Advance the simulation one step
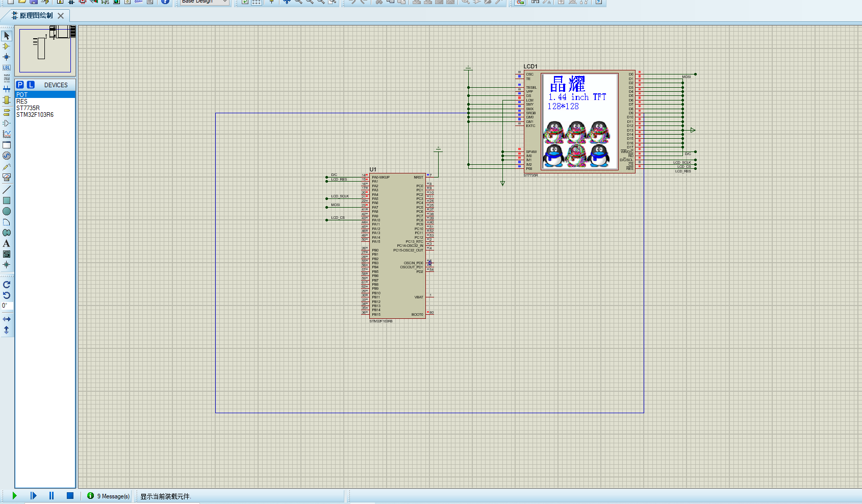Screen dimensions: 862x504 pos(33,495)
